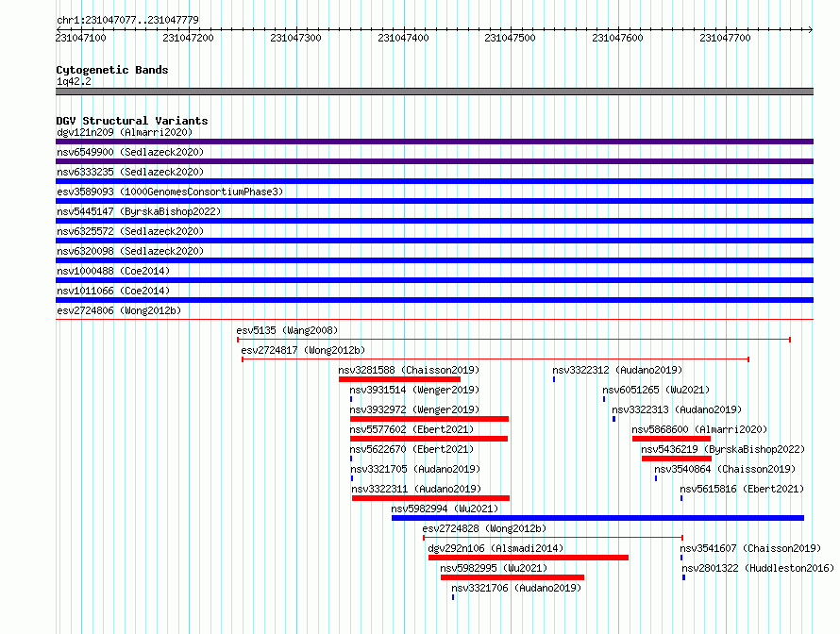Image resolution: width=840 pixels, height=634 pixels.
Task: Click the 1q42.2 cytogenetic band label
Action: [x=74, y=81]
